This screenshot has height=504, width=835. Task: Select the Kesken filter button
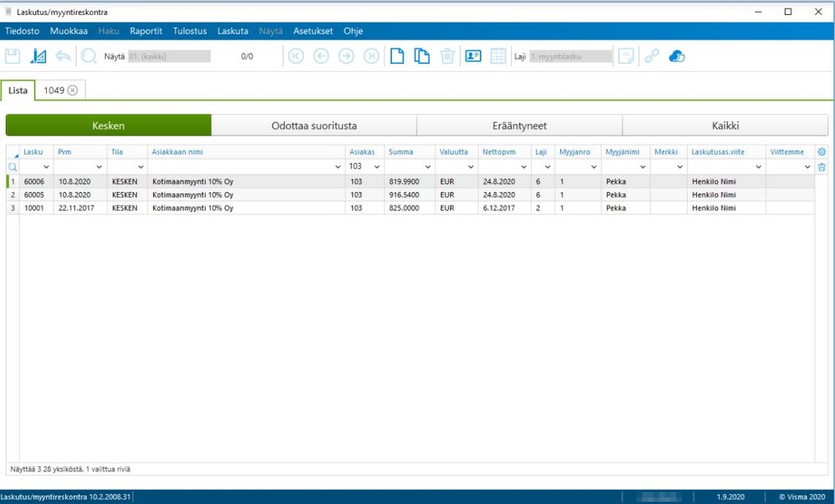[108, 125]
